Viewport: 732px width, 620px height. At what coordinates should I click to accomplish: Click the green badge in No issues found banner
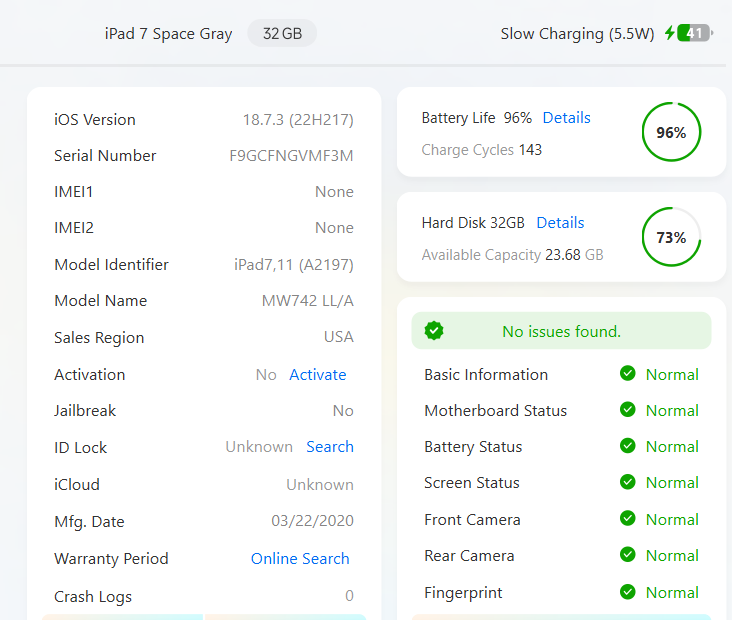[x=434, y=331]
